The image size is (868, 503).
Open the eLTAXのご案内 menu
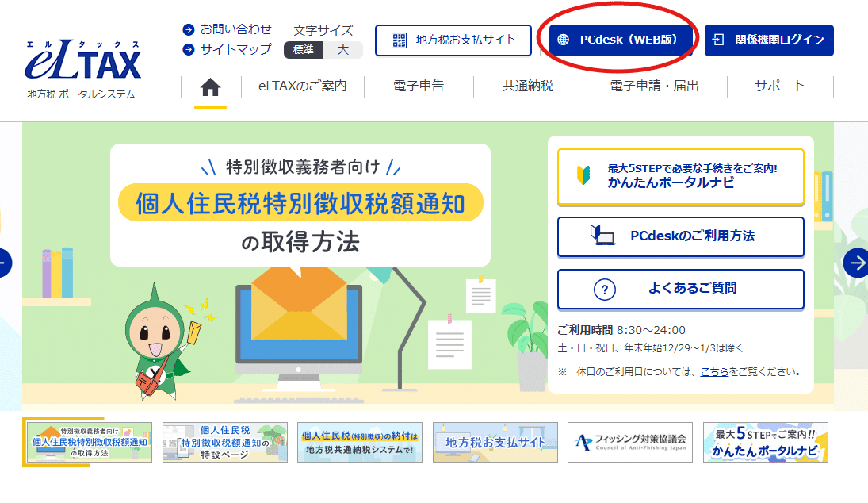click(303, 86)
